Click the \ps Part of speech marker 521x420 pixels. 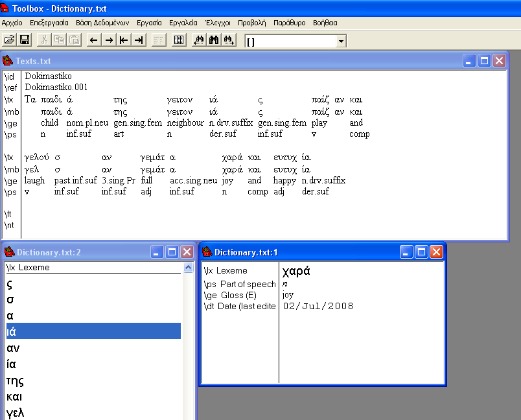[240, 284]
